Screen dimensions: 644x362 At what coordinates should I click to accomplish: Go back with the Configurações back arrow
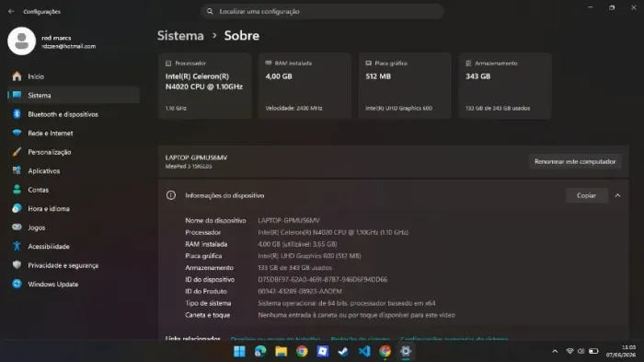[11, 12]
